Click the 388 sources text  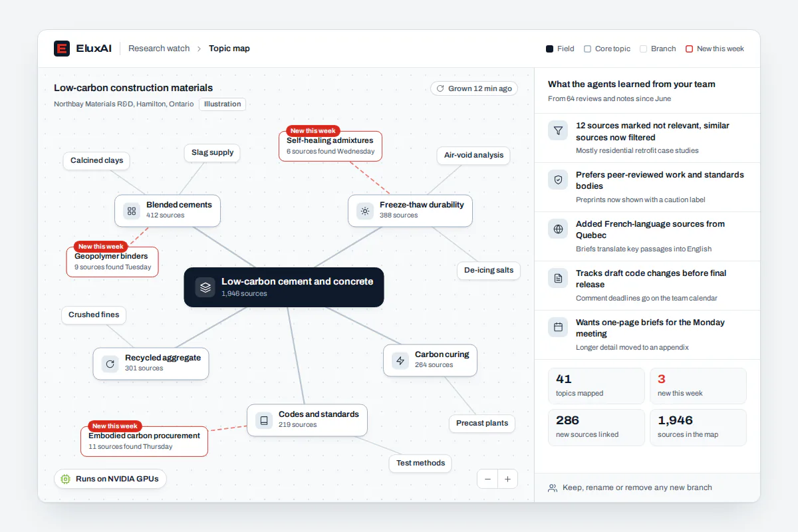(398, 215)
